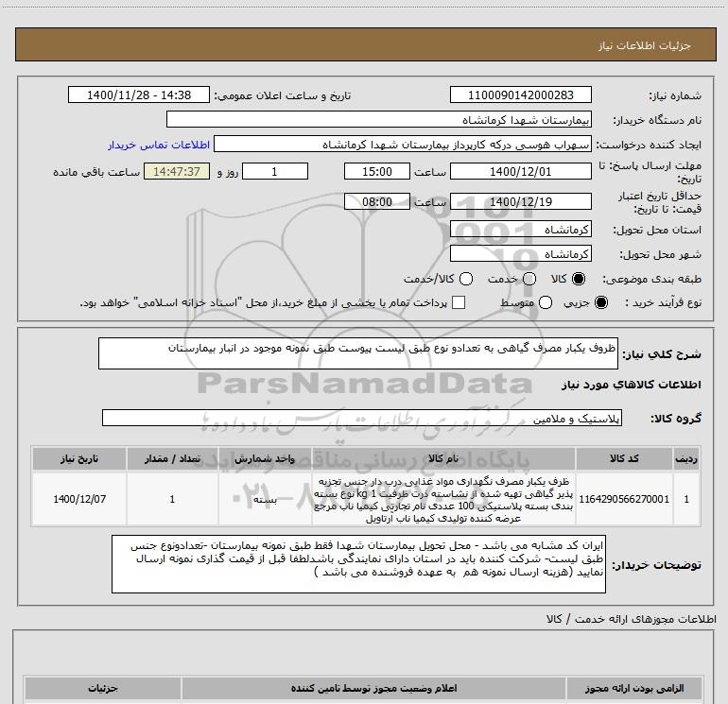This screenshot has height=704, width=728.
Task: Click the requester field سهراب هوسی درکه
Action: coord(403,144)
